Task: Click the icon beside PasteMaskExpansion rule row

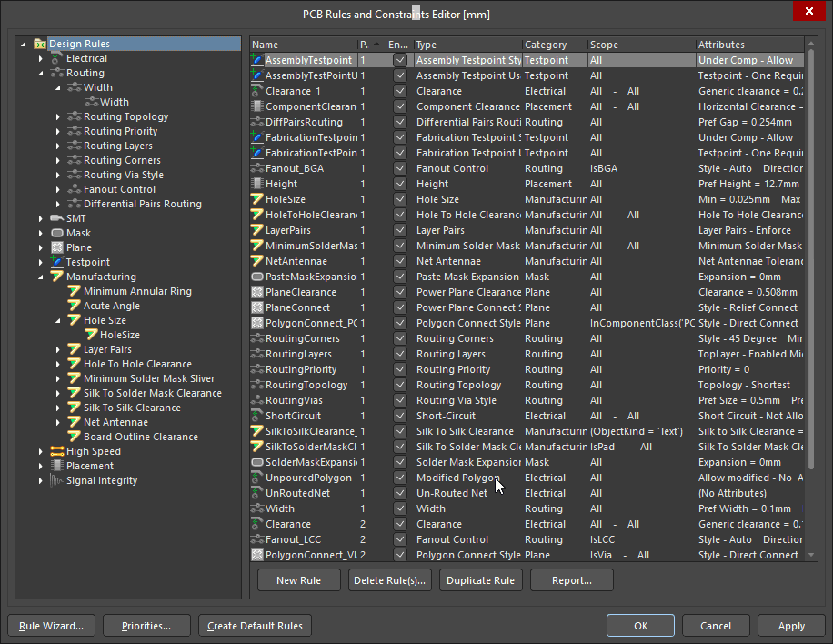Action: (x=257, y=277)
